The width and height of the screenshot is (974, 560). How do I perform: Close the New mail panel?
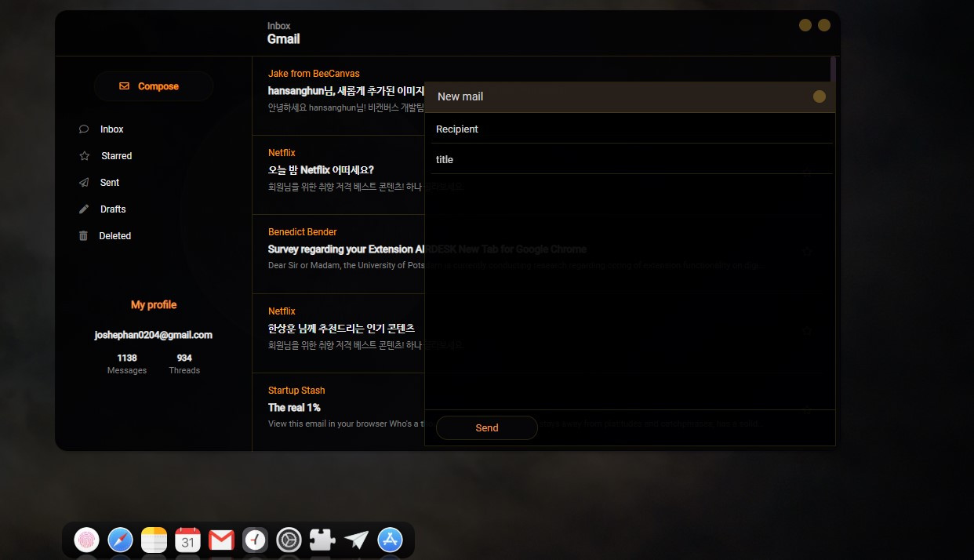coord(820,96)
